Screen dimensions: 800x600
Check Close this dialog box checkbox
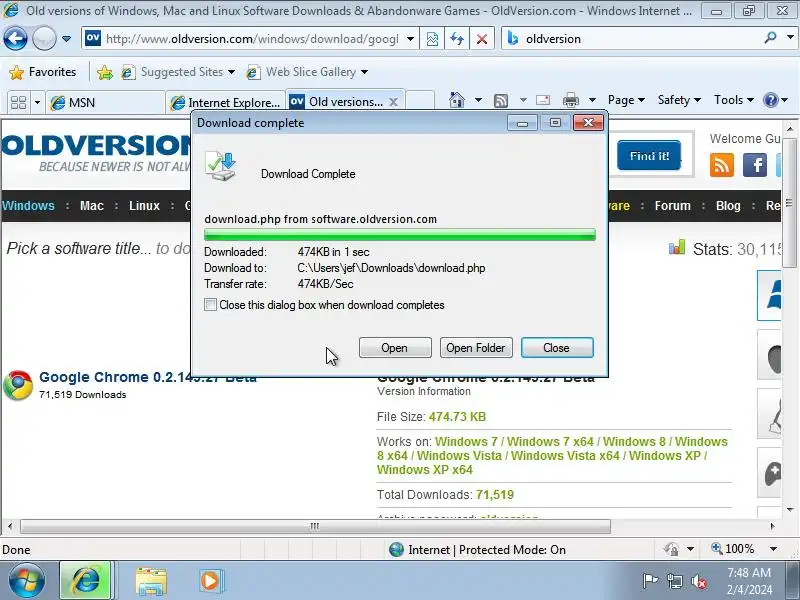click(x=210, y=305)
